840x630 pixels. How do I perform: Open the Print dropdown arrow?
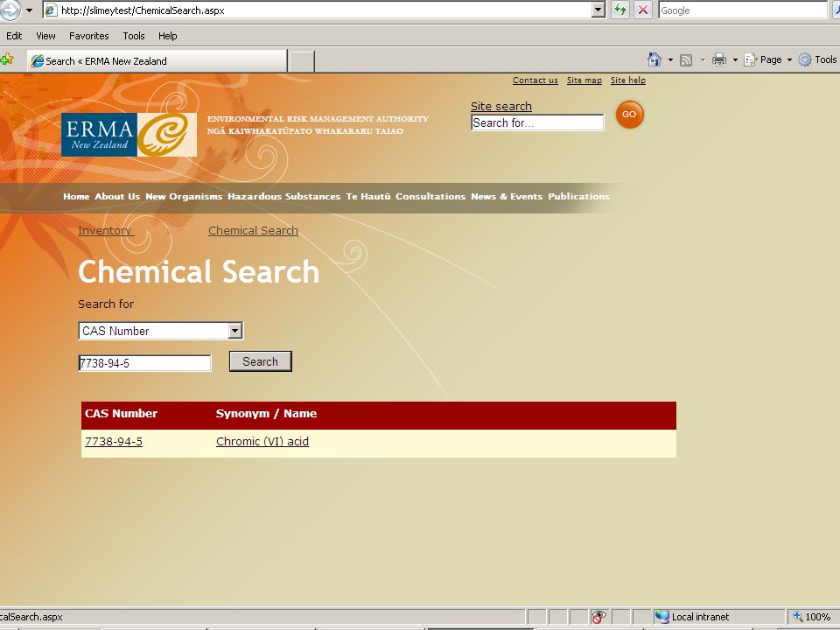click(x=735, y=60)
